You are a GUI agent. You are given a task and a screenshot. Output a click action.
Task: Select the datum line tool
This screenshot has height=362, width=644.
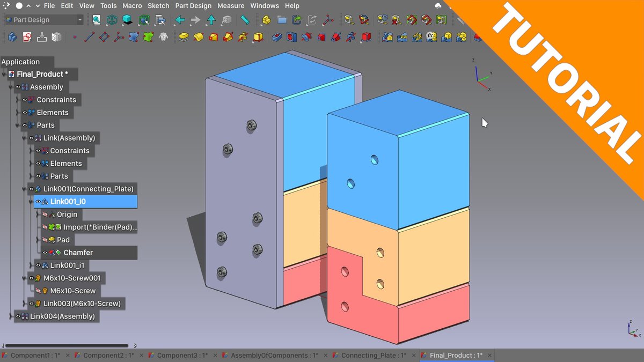pyautogui.click(x=90, y=37)
